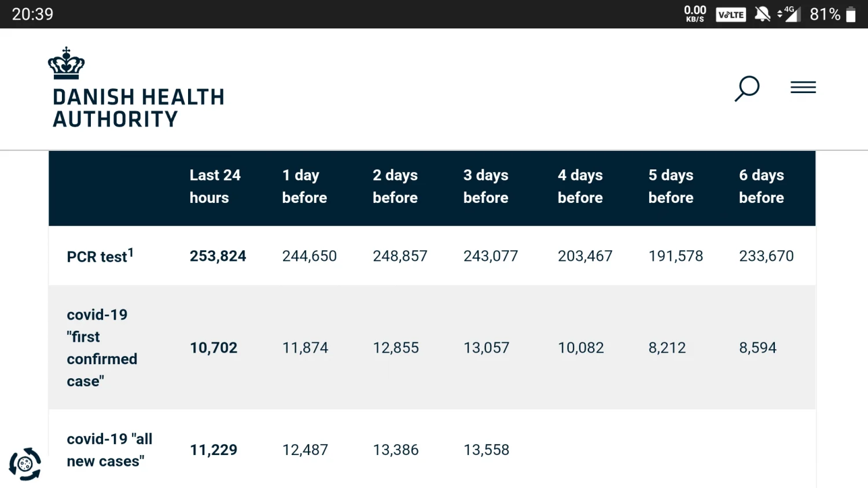Tap the 20:39 clock display

coord(32,14)
